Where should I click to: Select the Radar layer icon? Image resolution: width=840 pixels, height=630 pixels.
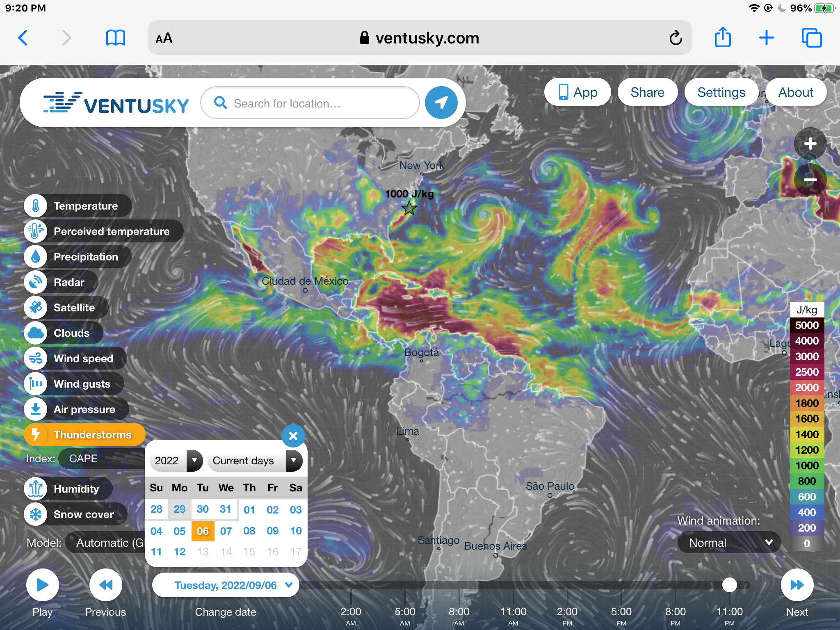click(x=36, y=282)
